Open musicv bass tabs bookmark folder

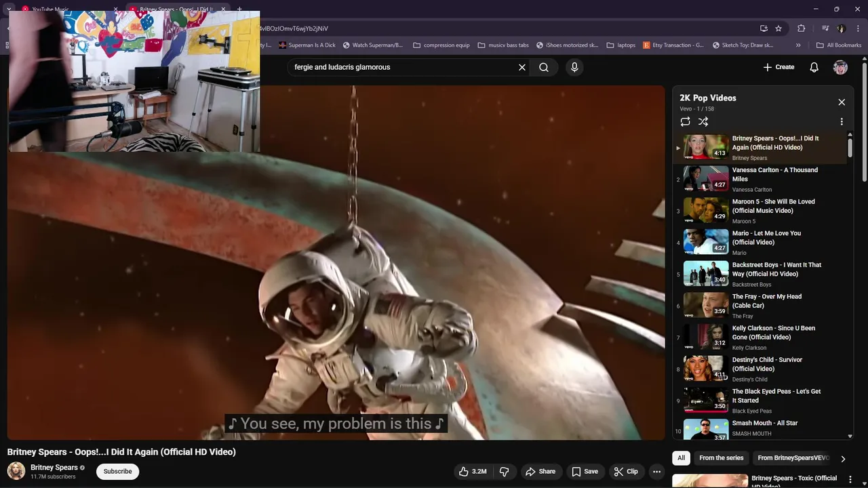click(502, 45)
